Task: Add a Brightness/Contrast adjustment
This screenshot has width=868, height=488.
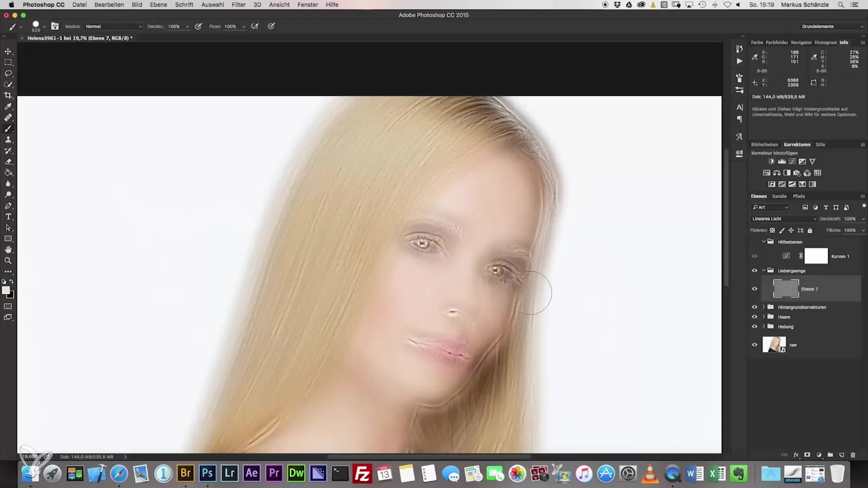Action: 772,161
